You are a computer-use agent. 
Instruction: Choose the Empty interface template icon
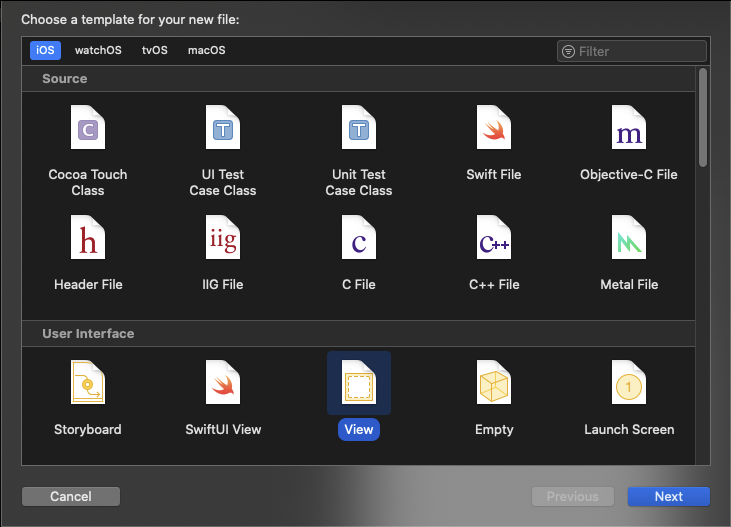(494, 382)
